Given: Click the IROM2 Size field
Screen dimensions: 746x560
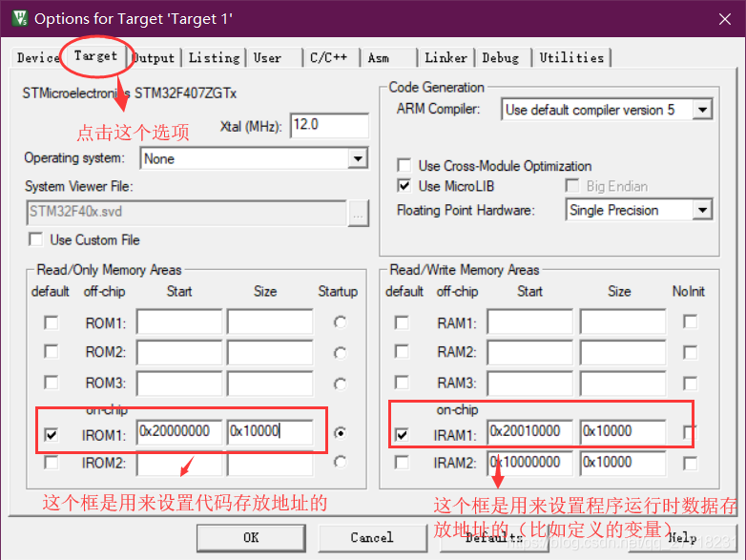Looking at the screenshot, I should [x=270, y=464].
